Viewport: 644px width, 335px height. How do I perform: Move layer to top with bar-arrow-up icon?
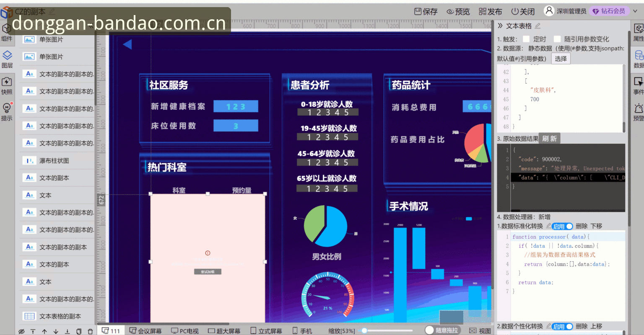(33, 331)
